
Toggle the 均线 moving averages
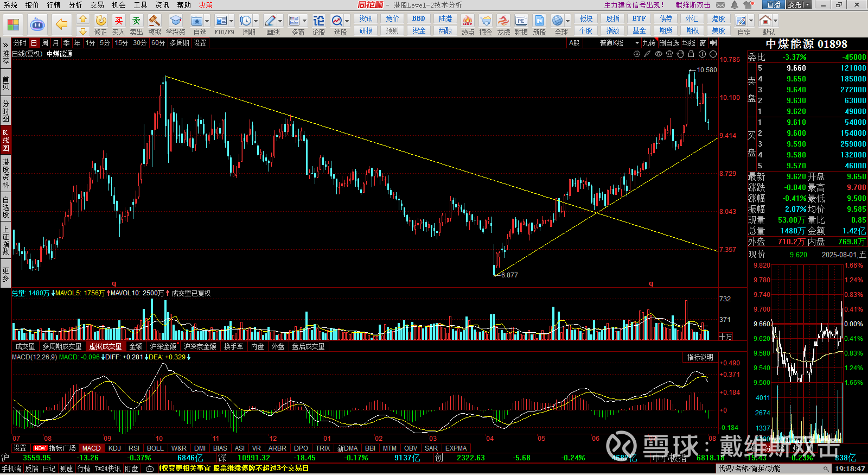tap(688, 43)
